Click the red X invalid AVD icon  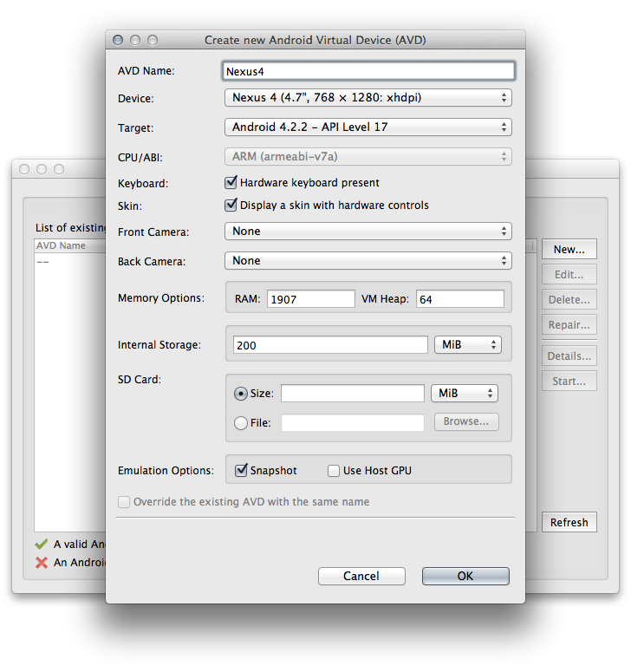pyautogui.click(x=42, y=563)
